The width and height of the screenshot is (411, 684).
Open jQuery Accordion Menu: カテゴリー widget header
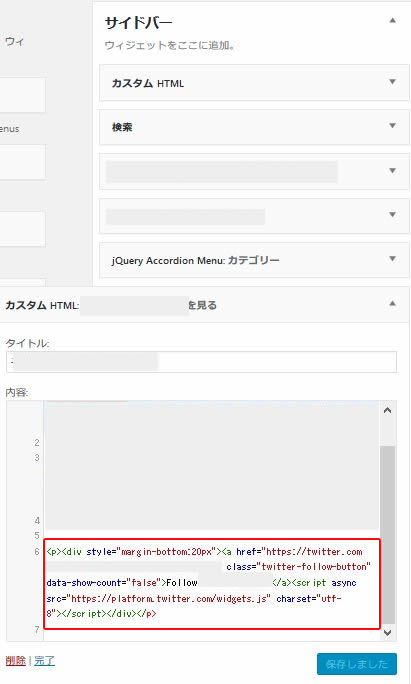click(x=254, y=260)
